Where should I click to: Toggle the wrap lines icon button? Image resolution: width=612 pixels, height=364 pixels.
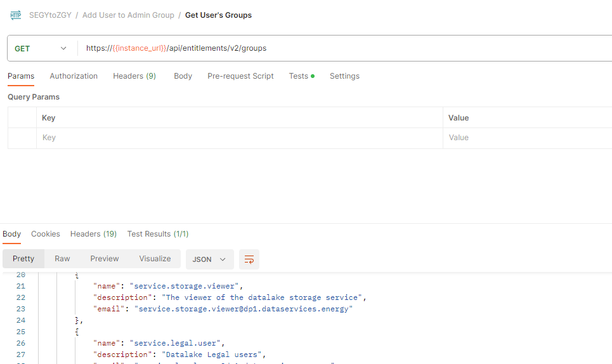249,259
